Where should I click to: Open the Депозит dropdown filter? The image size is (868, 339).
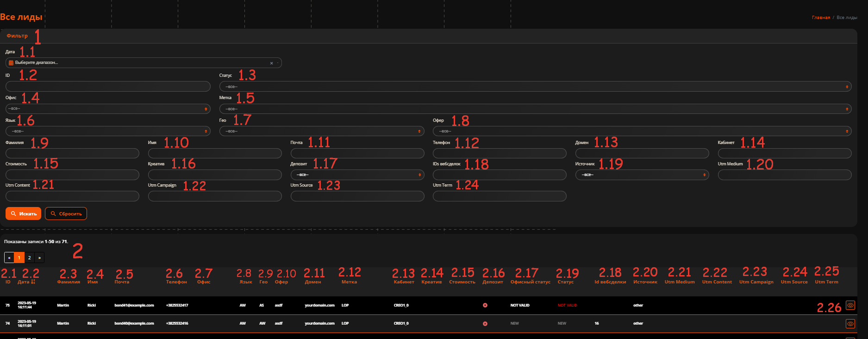[x=357, y=175]
